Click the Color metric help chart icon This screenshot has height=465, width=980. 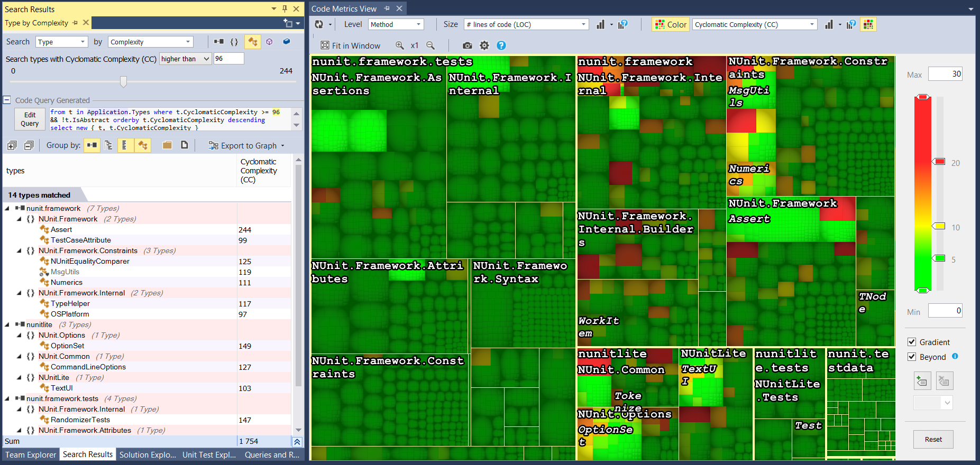coord(851,24)
